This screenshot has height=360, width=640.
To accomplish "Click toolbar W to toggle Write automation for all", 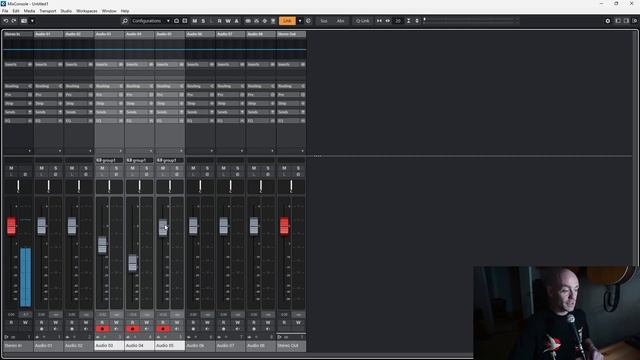I will (228, 21).
